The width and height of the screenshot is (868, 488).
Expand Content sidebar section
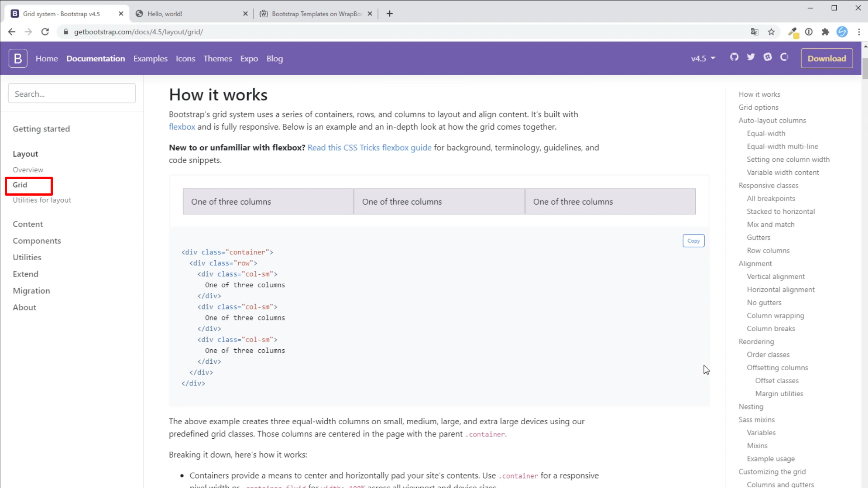(x=28, y=224)
